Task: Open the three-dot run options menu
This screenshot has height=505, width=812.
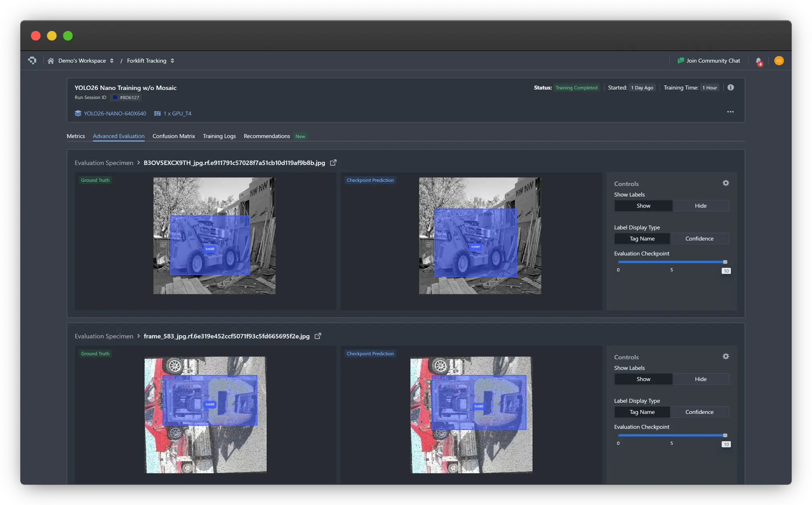Action: [730, 112]
